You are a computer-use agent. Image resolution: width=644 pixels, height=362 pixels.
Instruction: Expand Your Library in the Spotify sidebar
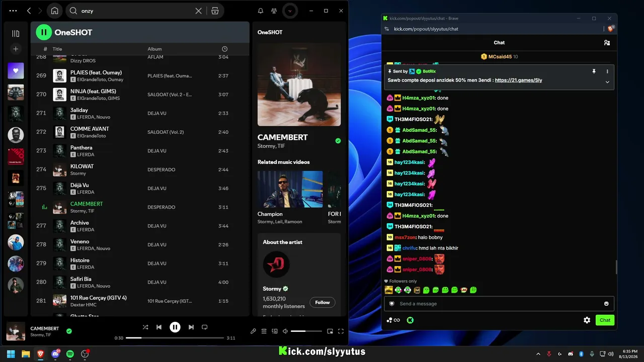[16, 33]
